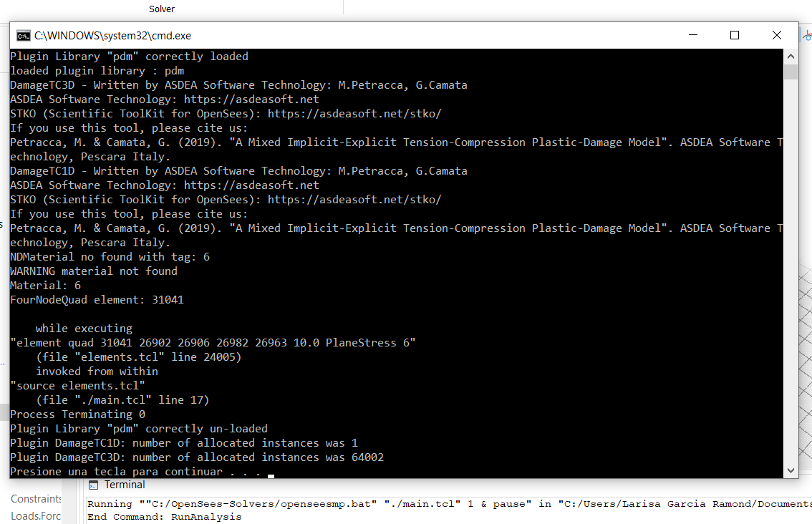Close the cmd.exe console window

(x=776, y=35)
